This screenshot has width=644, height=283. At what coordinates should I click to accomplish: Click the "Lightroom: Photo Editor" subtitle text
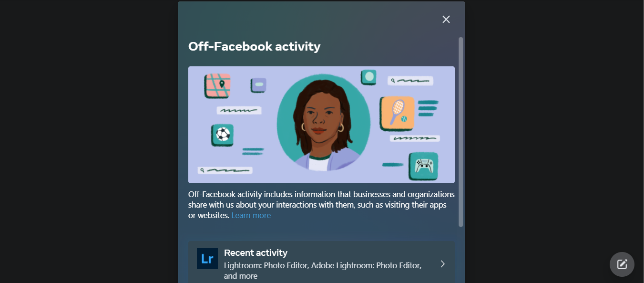[266, 265]
